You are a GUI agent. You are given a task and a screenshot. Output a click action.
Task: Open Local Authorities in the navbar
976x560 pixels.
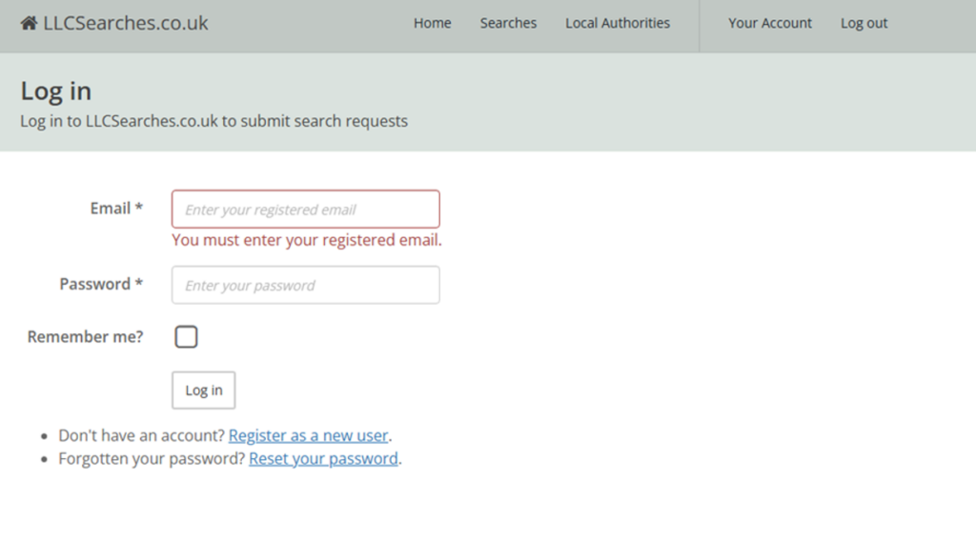tap(618, 23)
